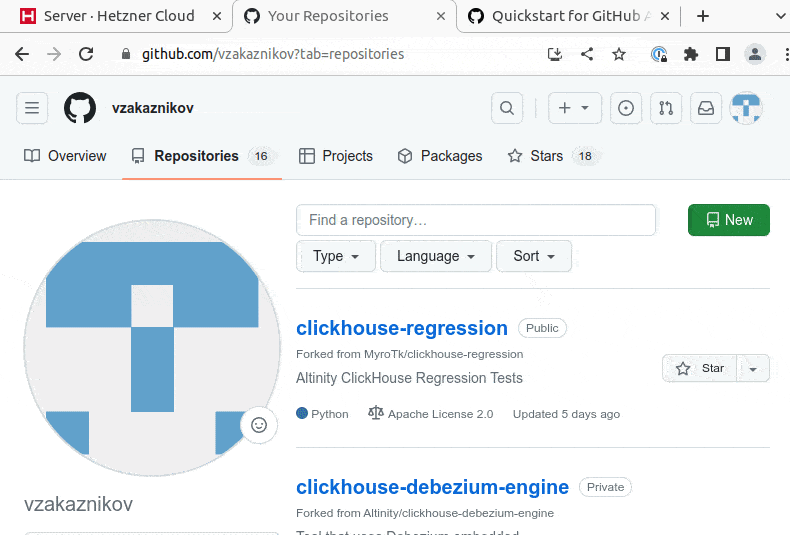Click the address bar URL

coord(273,54)
